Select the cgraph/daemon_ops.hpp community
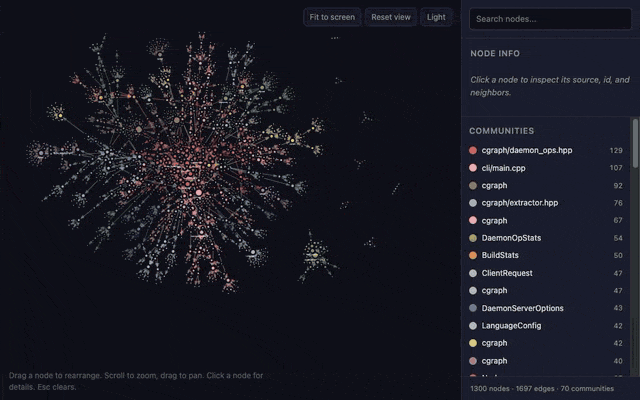 [546, 150]
